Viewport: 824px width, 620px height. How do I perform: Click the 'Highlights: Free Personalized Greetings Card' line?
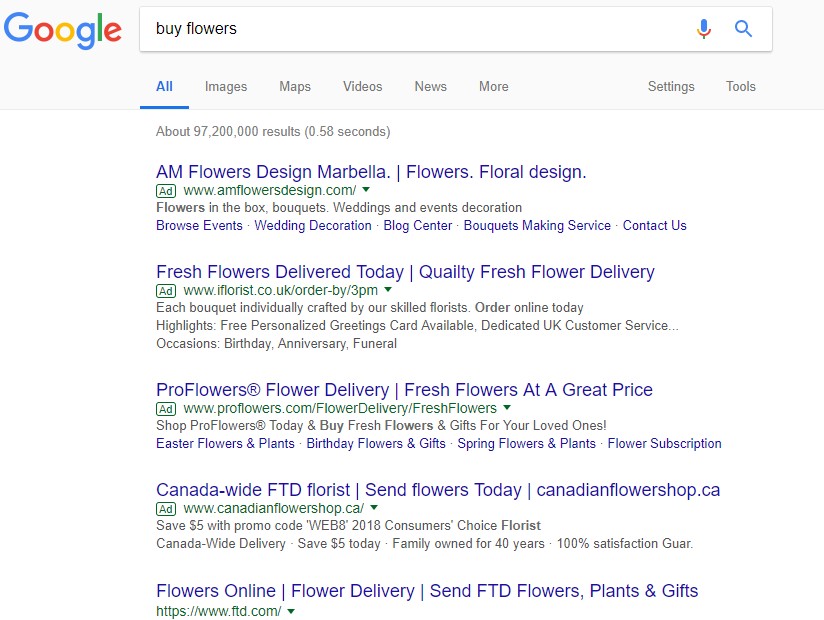[x=417, y=325]
